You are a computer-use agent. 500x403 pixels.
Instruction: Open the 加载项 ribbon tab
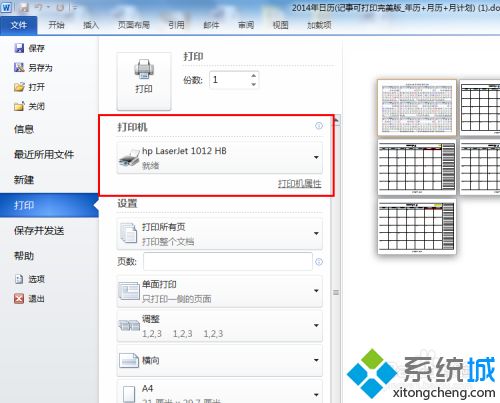[x=319, y=25]
